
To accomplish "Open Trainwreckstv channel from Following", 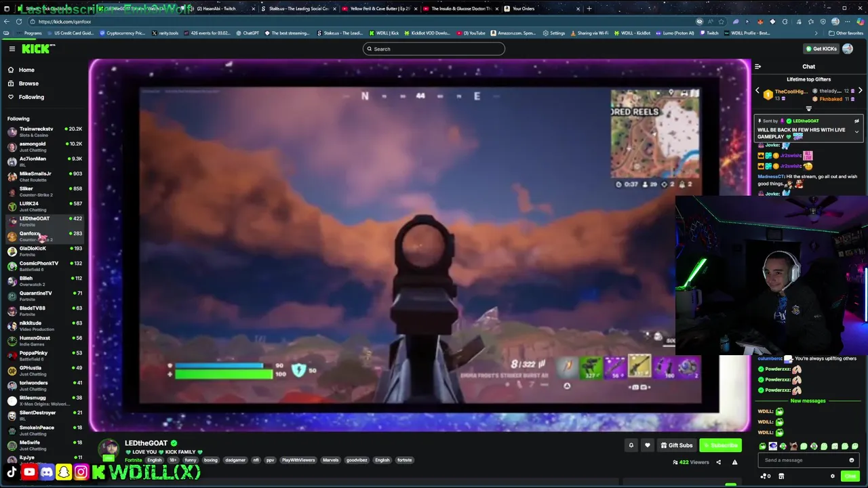I will tap(44, 131).
